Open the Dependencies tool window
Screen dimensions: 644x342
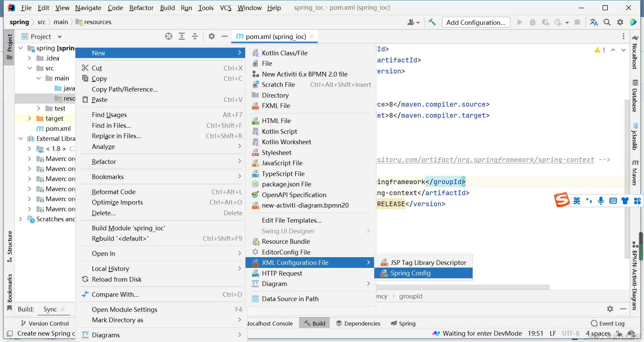click(358, 323)
